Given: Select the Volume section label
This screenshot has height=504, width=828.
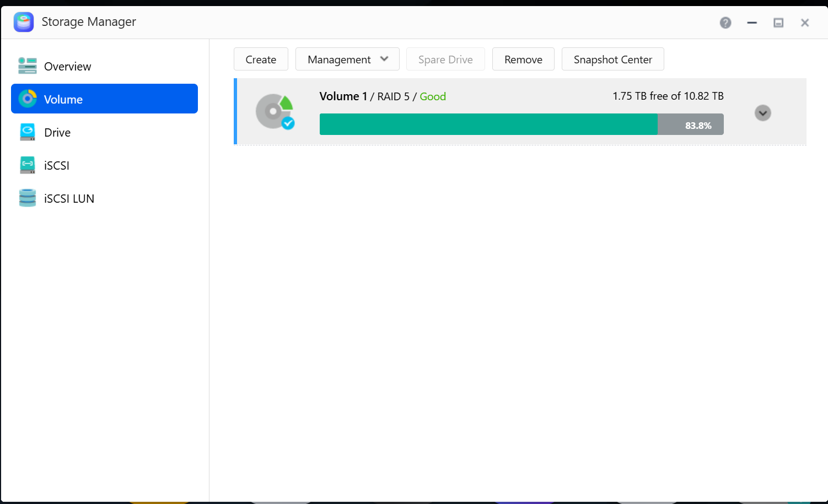Looking at the screenshot, I should (63, 100).
